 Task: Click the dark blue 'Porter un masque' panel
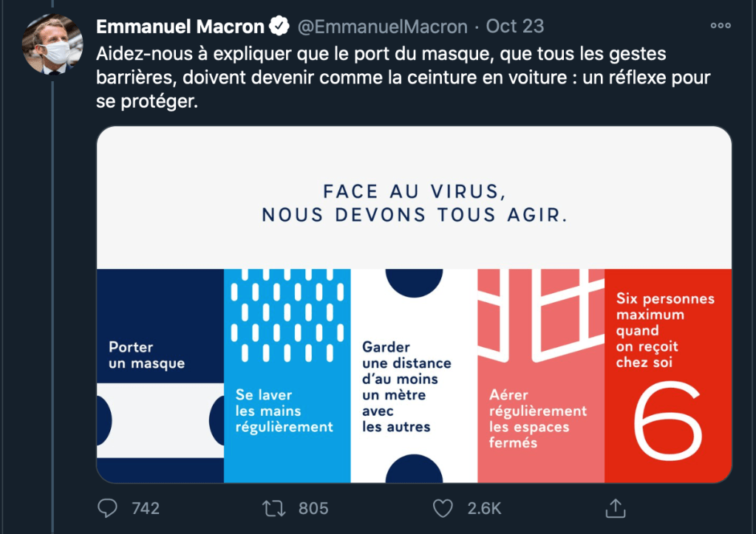[x=160, y=355]
